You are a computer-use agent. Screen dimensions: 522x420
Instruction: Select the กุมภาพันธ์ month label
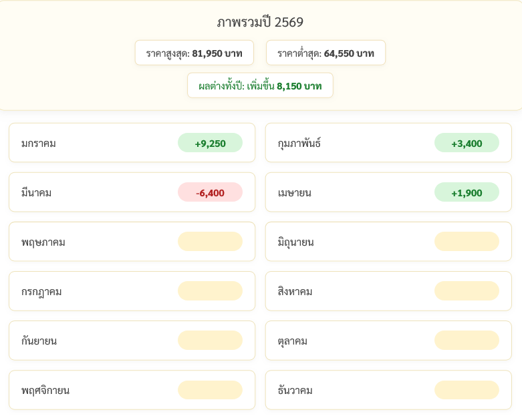click(x=299, y=143)
